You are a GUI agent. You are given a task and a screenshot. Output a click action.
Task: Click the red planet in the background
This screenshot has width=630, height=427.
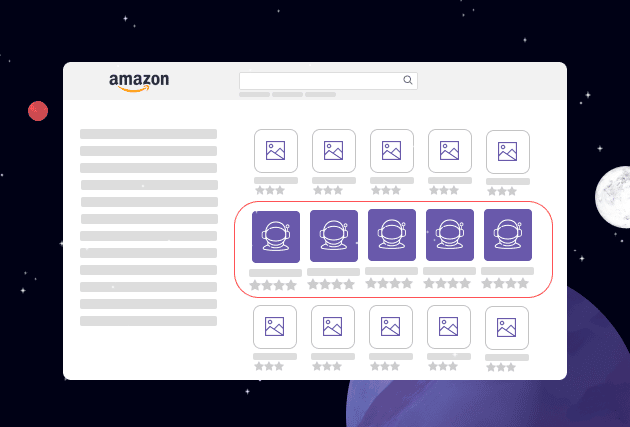(x=38, y=111)
